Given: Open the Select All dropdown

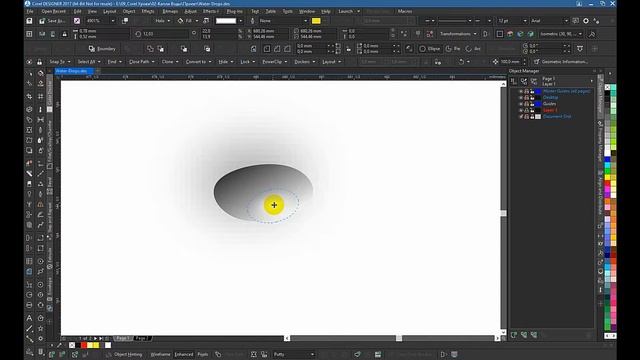Looking at the screenshot, I should (89, 62).
